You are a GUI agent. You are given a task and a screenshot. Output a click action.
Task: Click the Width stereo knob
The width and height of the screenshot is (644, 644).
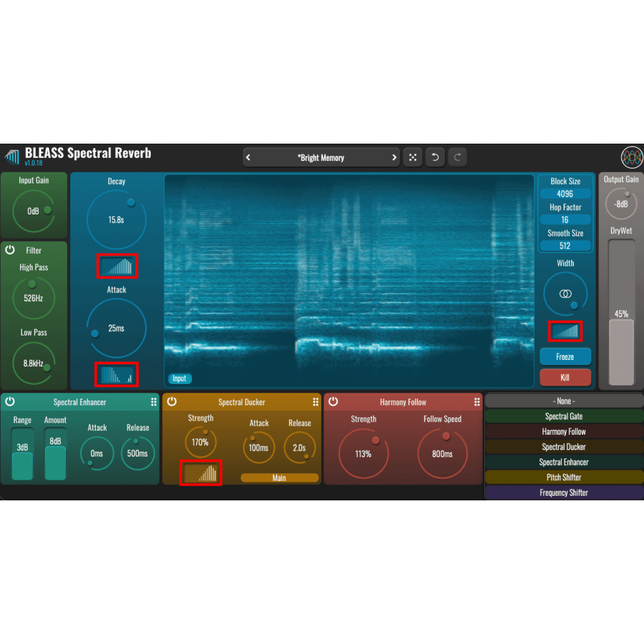point(565,294)
